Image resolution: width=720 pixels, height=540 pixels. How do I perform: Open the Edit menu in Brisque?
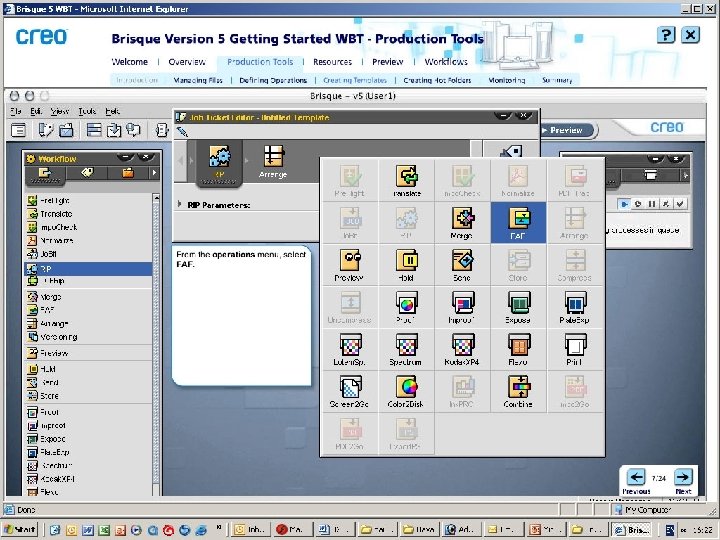click(36, 111)
